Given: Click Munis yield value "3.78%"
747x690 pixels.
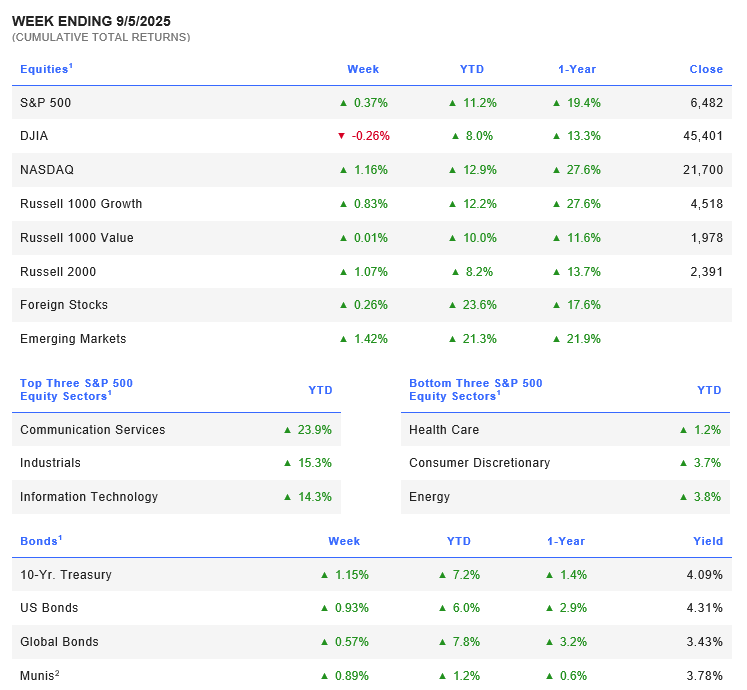Looking at the screenshot, I should 705,676.
